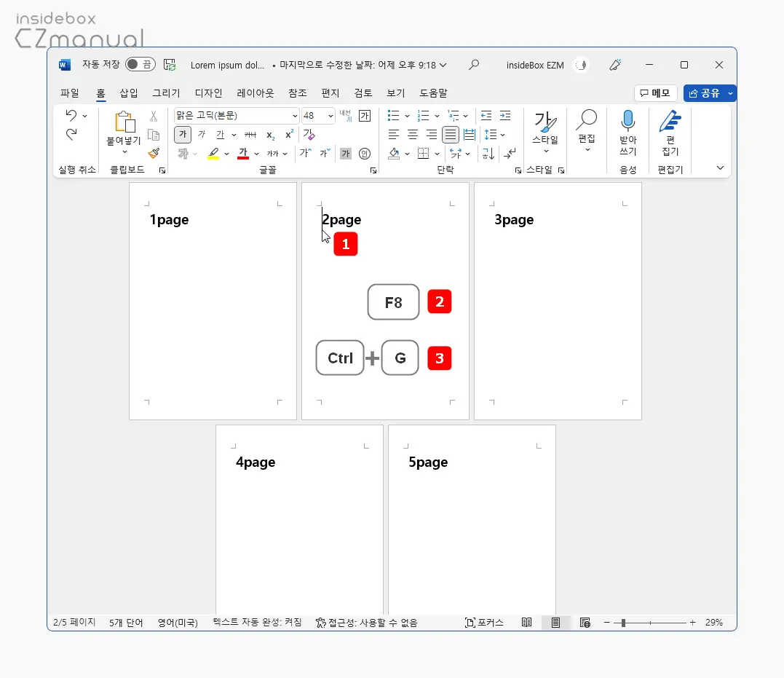Click the Cut scissors icon
The width and height of the screenshot is (784, 678).
coord(154,116)
